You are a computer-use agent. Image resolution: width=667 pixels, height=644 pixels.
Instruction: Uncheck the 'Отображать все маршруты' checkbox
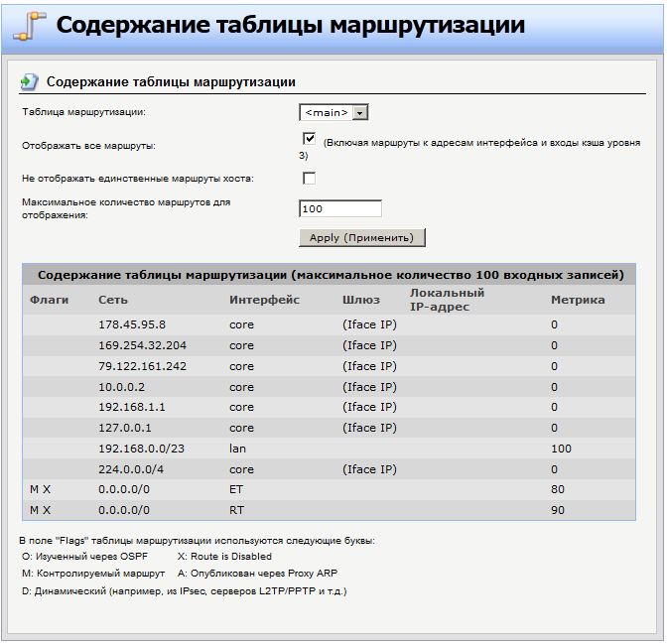coord(309,139)
